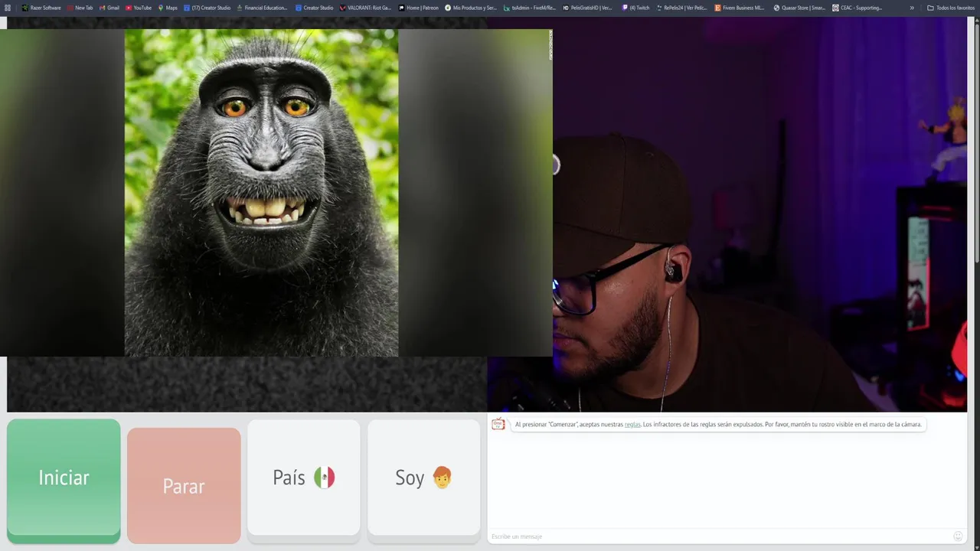Open the VALORANT: Riot Games bookmark

click(x=364, y=8)
